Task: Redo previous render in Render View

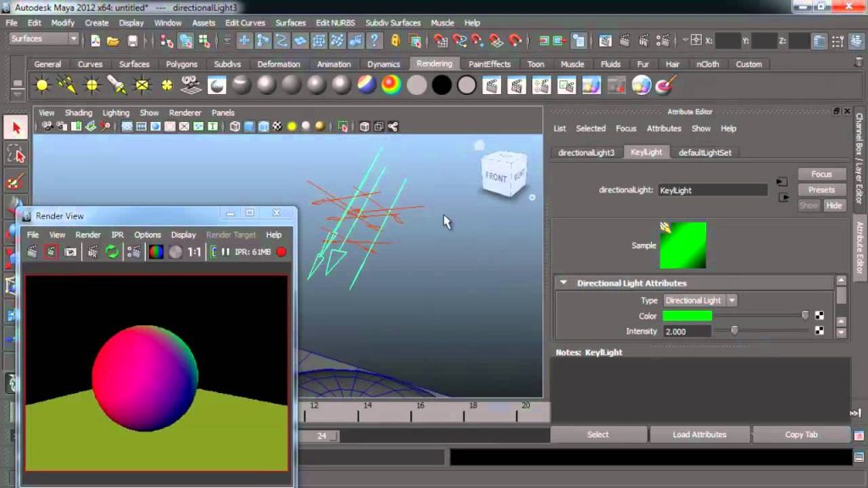Action: 33,252
